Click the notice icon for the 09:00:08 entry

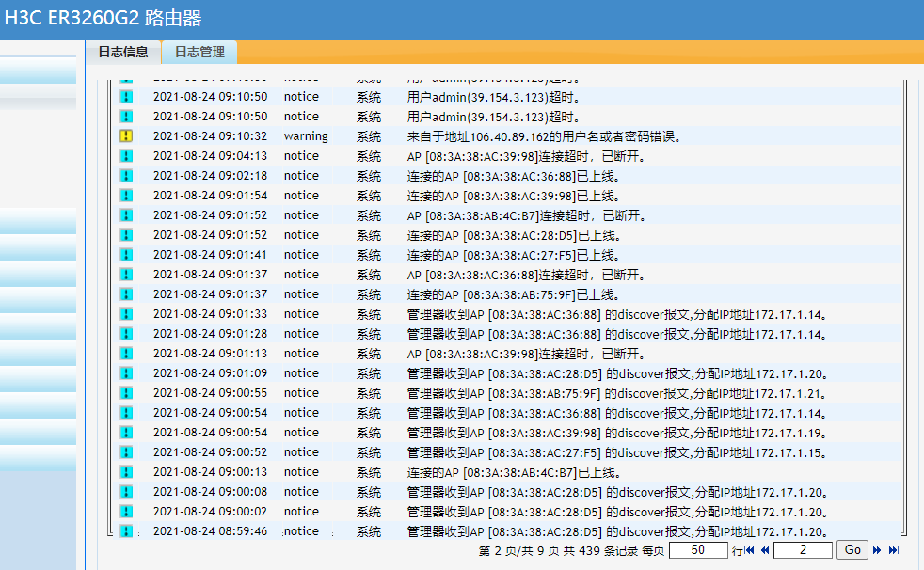126,492
